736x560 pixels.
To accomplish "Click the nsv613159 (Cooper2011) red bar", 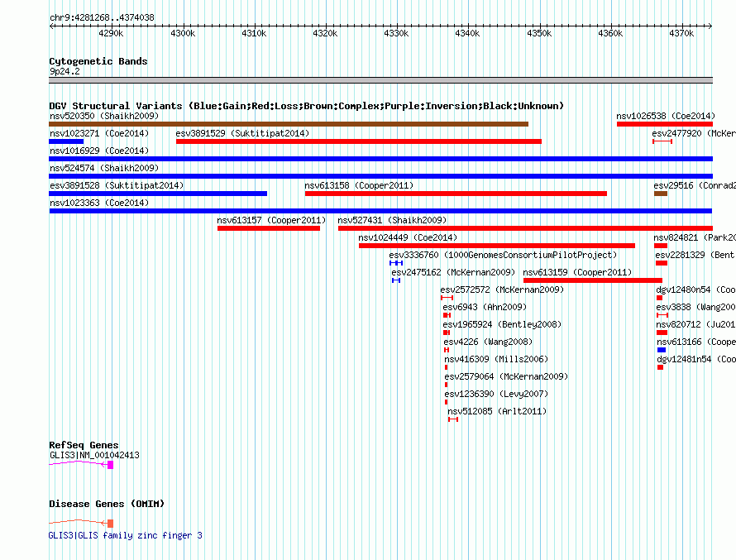I will 593,280.
